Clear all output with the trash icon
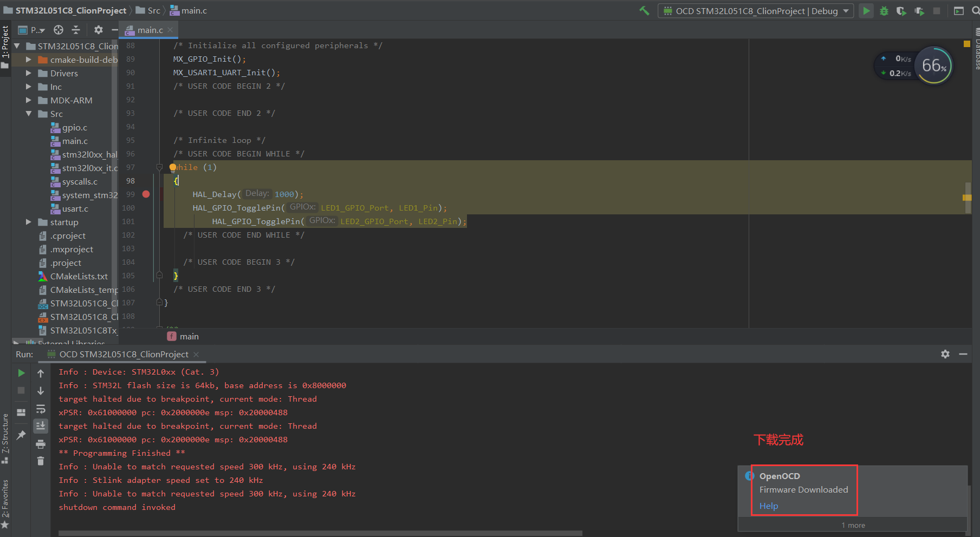Screen dimensions: 980x537 (x=41, y=461)
